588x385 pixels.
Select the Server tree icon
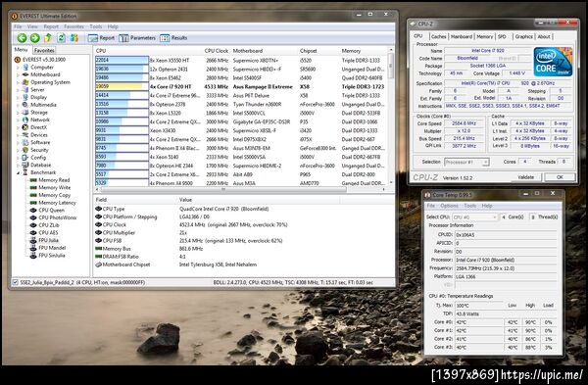(x=25, y=89)
